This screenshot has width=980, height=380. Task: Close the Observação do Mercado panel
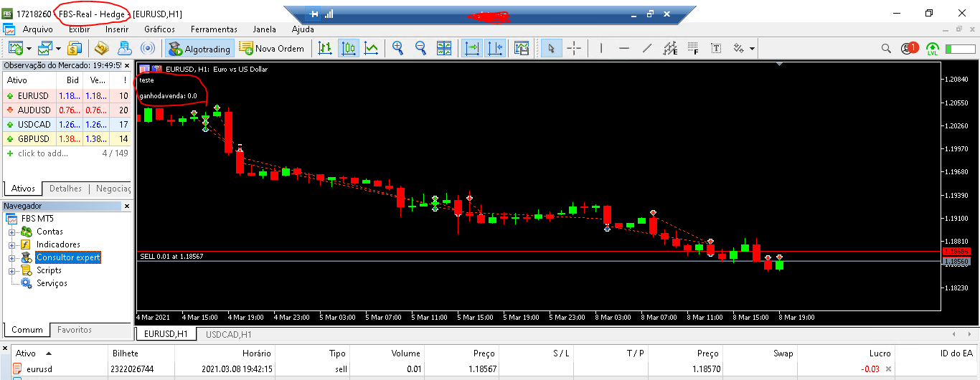pyautogui.click(x=127, y=65)
